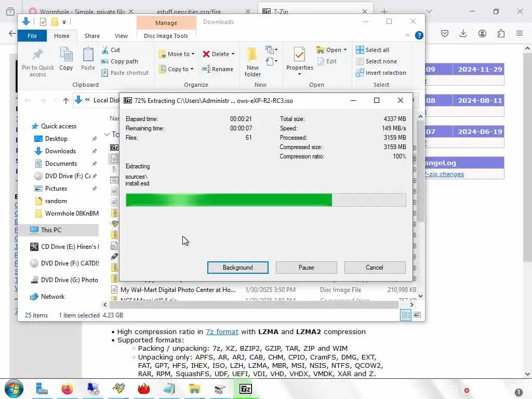Click 7-Zip icon on the taskbar
This screenshot has width=532, height=399.
[x=246, y=389]
